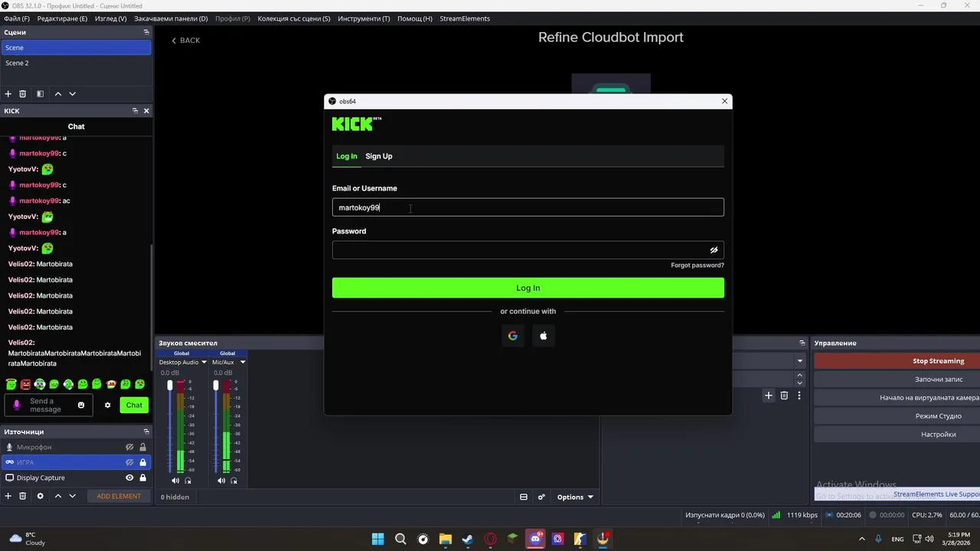The height and width of the screenshot is (551, 980).
Task: Toggle monitoring icon under Mic/Aux
Action: click(234, 481)
